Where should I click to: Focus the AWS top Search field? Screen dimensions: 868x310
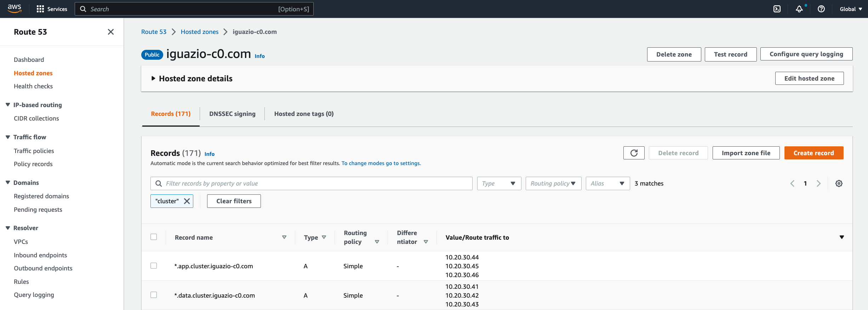(194, 9)
